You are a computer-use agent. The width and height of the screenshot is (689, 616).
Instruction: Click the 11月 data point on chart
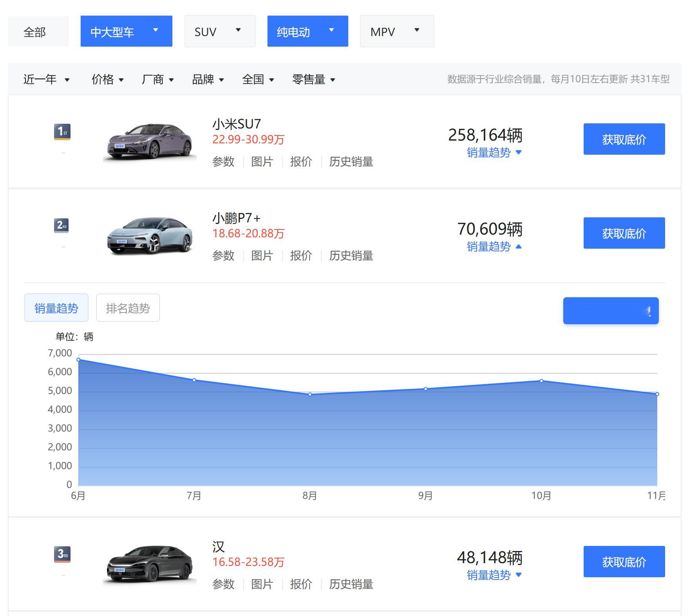tap(657, 394)
